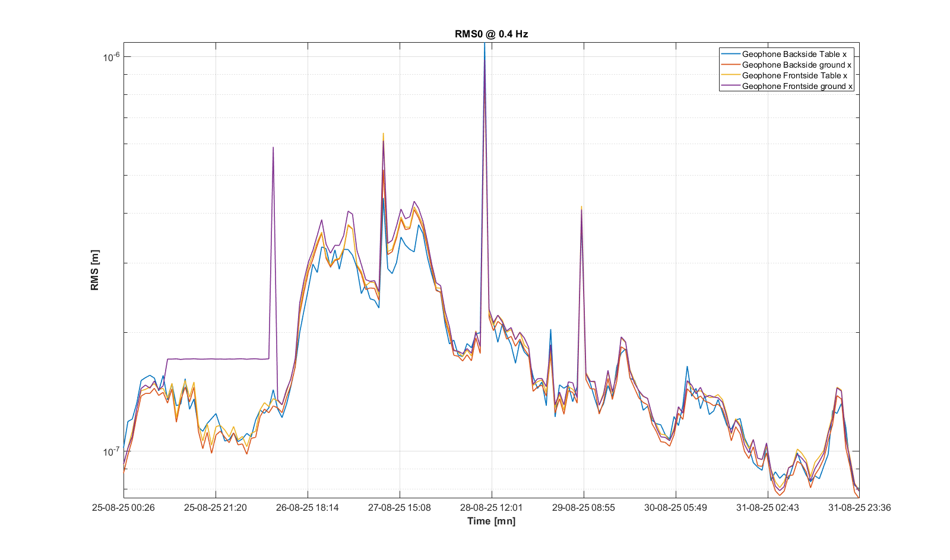
Task: Click the '31-08-25 23:36' tick label
Action: coord(859,507)
